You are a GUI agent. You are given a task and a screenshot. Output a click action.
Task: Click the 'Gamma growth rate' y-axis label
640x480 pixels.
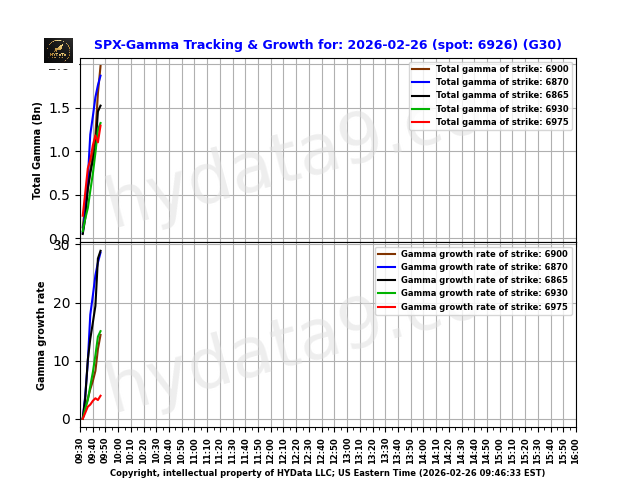41,335
